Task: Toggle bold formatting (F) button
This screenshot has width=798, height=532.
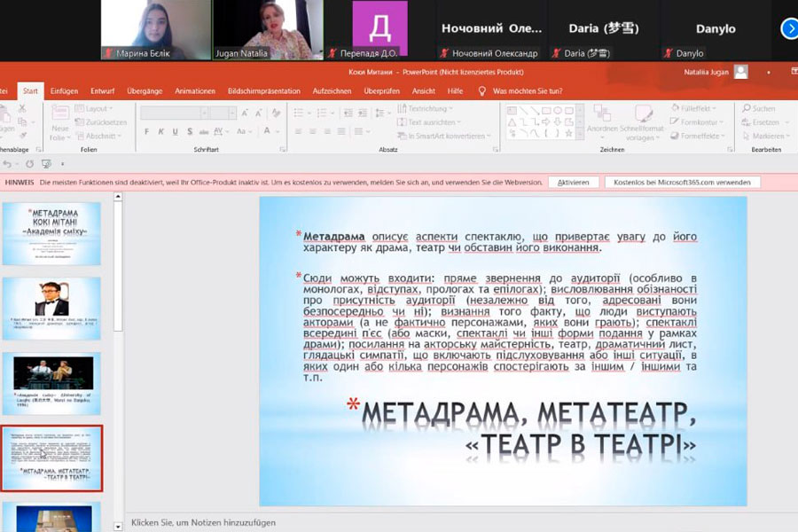Action: (147, 132)
